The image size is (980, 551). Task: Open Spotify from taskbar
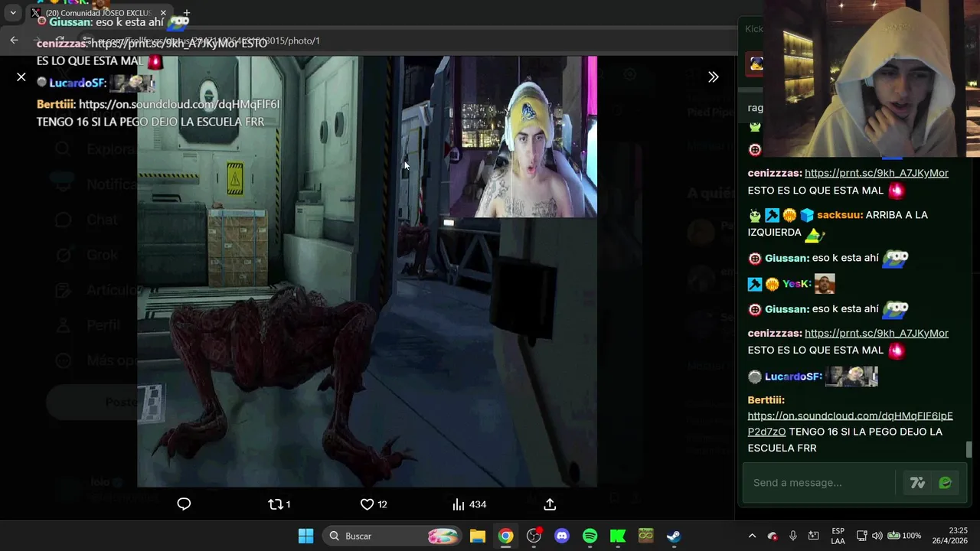[590, 536]
